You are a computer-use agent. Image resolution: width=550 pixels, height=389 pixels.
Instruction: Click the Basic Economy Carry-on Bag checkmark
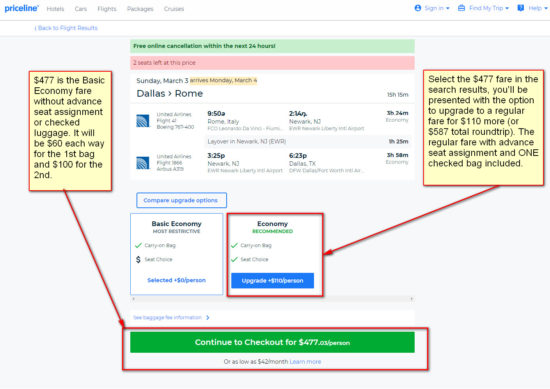(139, 245)
